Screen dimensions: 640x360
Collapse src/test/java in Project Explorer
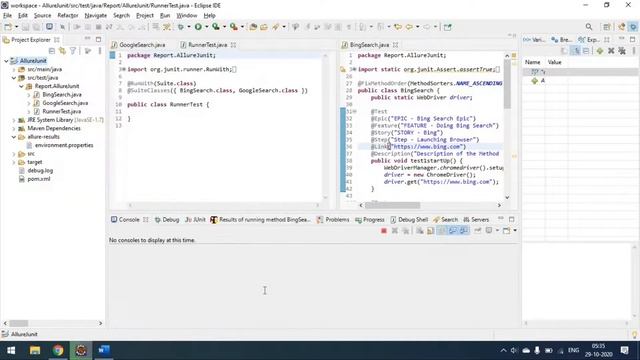(x=14, y=78)
